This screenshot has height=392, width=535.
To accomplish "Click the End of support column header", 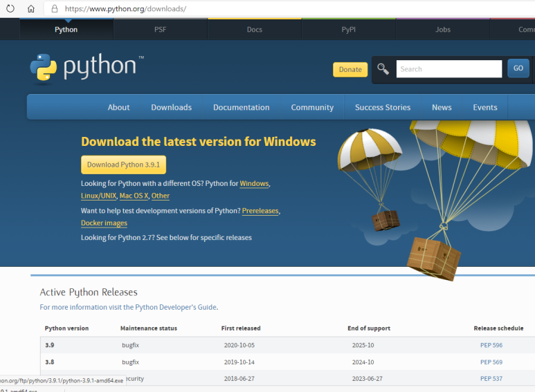I will coord(369,328).
